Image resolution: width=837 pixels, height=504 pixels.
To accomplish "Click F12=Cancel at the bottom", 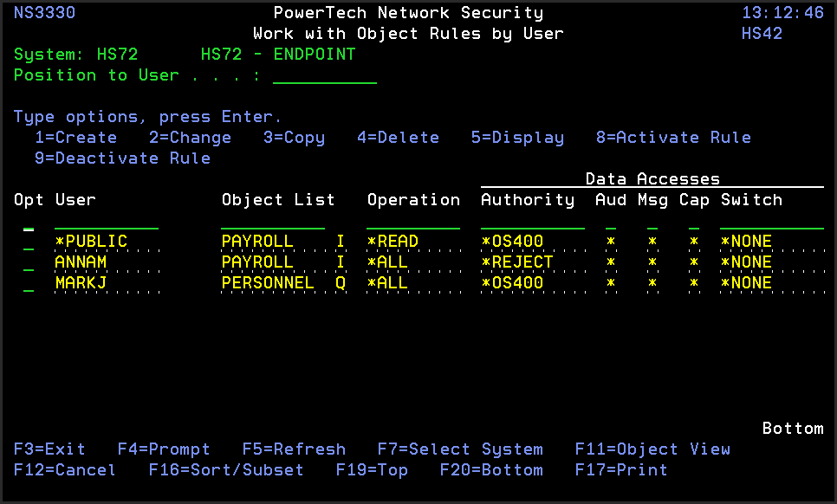I will tap(65, 470).
